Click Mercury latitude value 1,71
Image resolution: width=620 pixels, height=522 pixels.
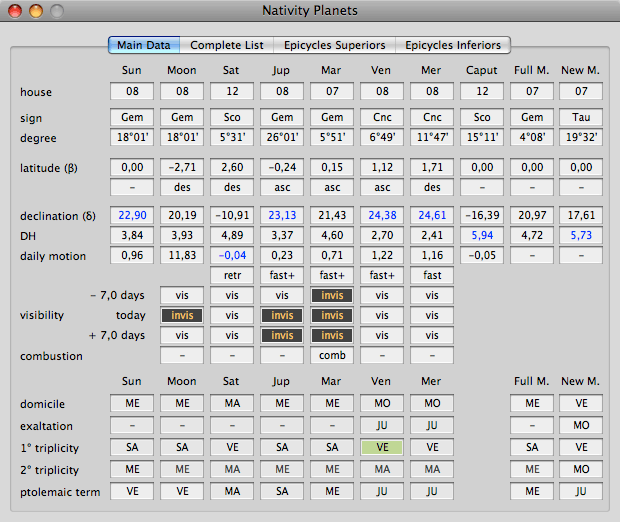pos(432,167)
